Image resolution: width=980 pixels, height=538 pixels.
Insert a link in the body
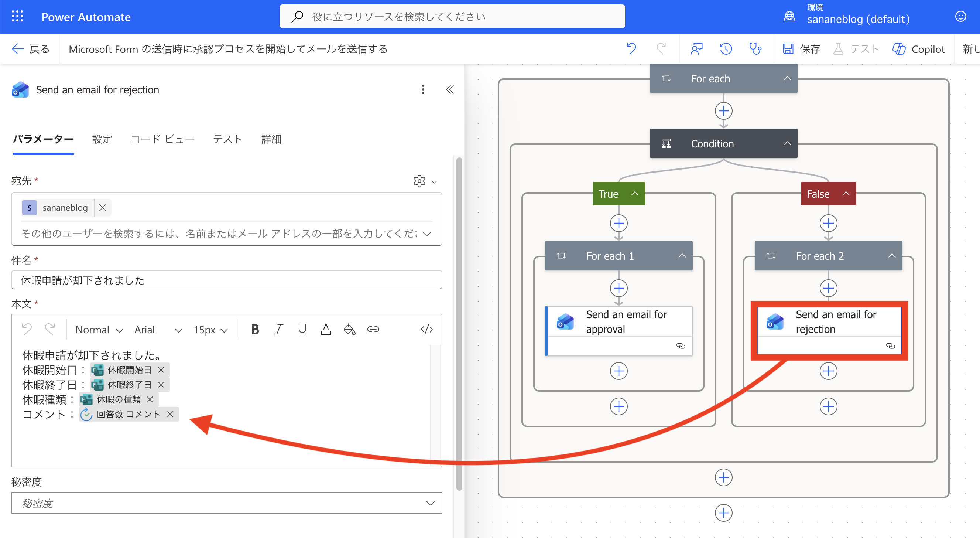tap(373, 329)
